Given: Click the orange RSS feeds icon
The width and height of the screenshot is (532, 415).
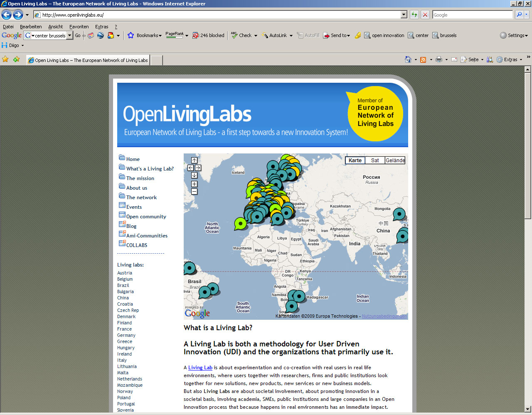Looking at the screenshot, I should [x=423, y=59].
